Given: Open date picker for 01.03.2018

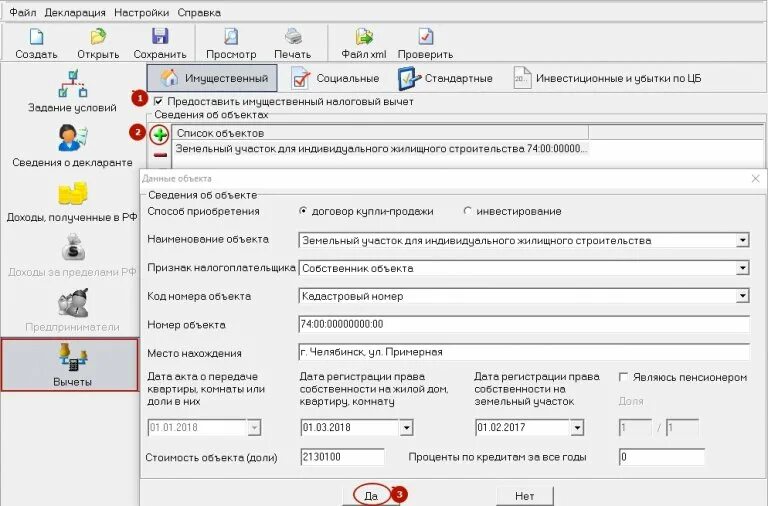Looking at the screenshot, I should pos(407,428).
